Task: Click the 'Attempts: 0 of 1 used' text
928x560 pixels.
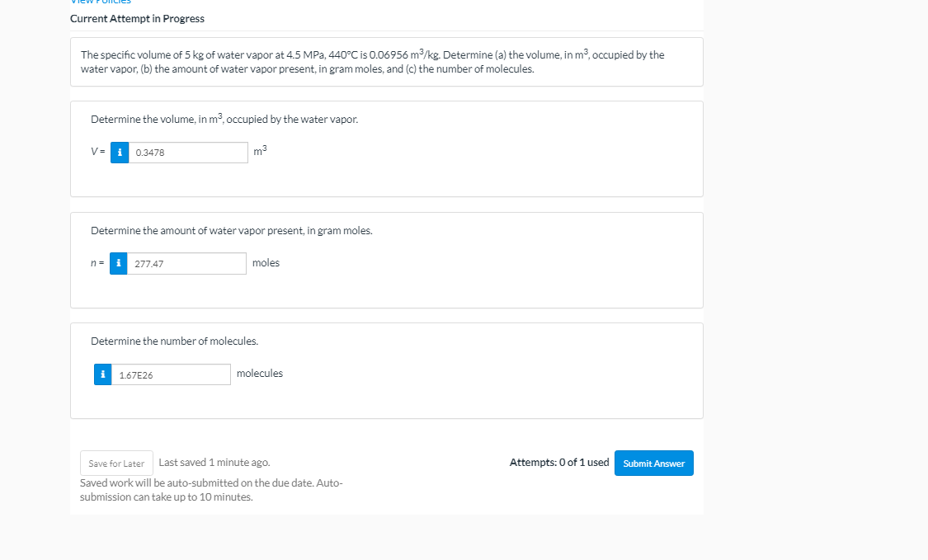Action: (x=558, y=463)
